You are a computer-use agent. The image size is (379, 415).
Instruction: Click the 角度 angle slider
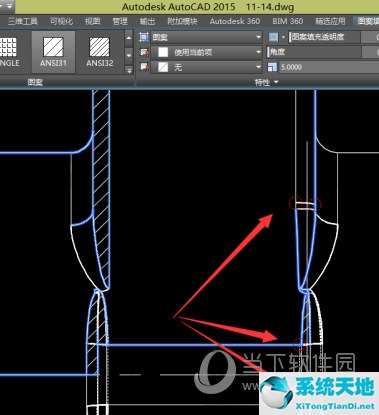pos(314,52)
